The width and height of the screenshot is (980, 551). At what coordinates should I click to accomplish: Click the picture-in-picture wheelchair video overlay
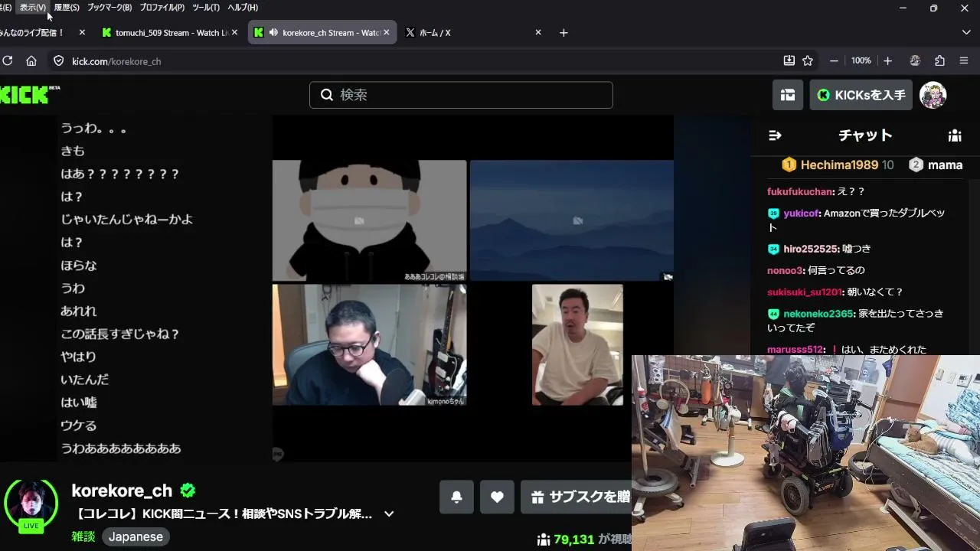point(805,453)
